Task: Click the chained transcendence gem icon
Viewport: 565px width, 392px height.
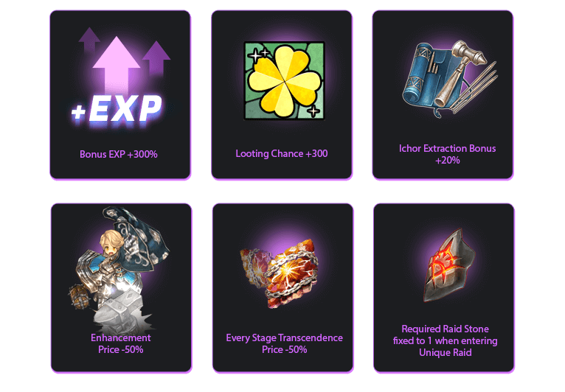Action: click(x=280, y=273)
